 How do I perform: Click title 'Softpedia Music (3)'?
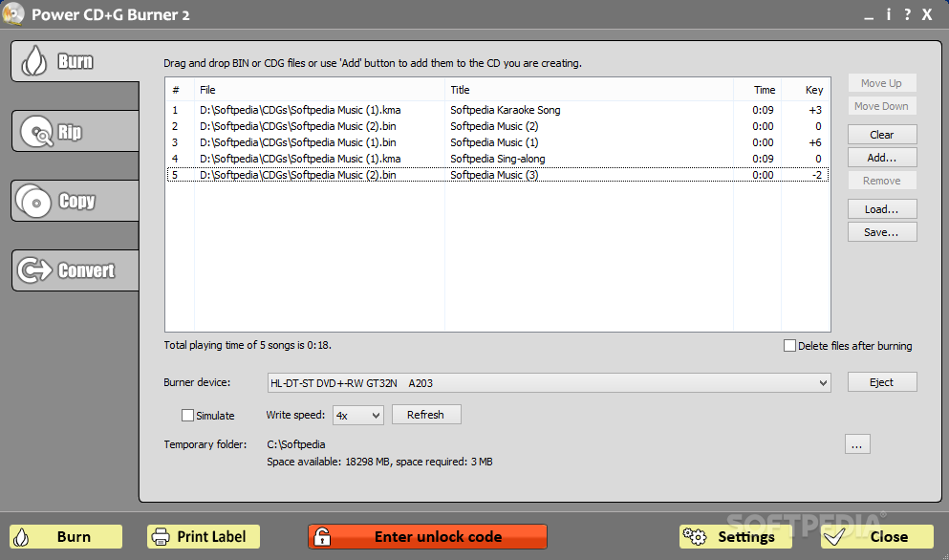point(494,175)
